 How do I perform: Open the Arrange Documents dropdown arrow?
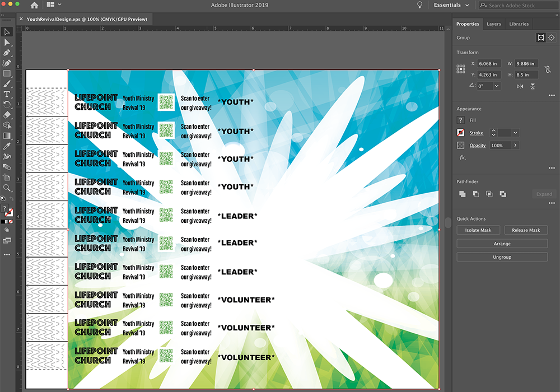pyautogui.click(x=60, y=4)
